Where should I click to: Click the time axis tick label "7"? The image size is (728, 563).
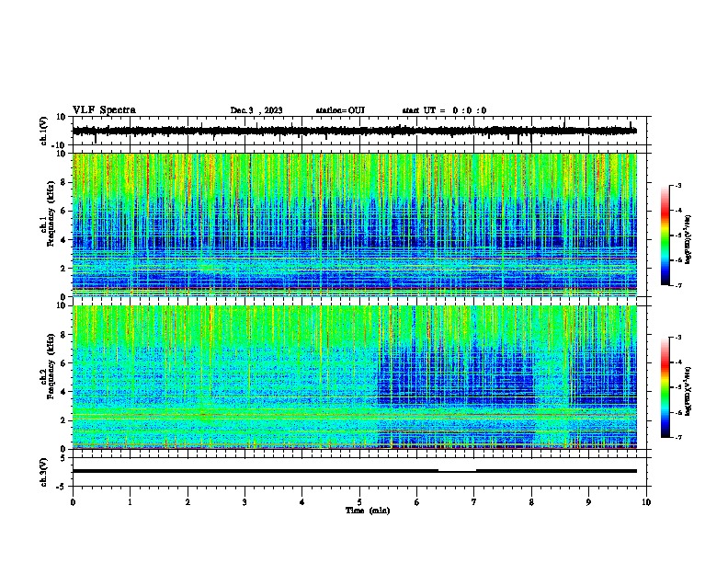pos(474,502)
